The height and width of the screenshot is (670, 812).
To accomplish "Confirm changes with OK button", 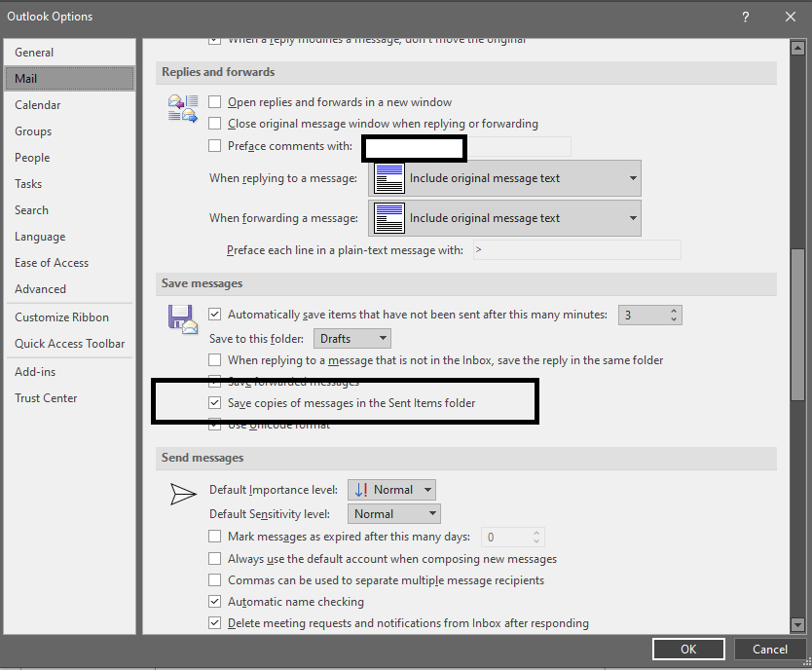I will pyautogui.click(x=688, y=649).
